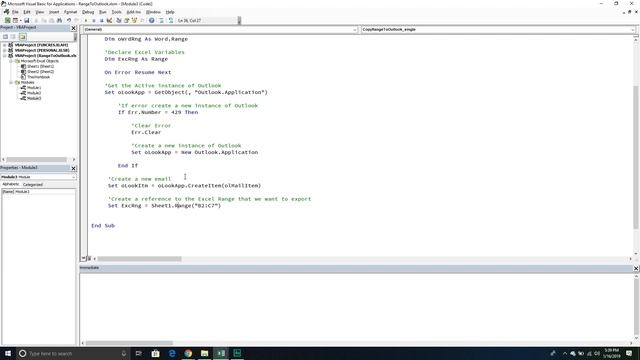Click the 'End Sub' code line

pyautogui.click(x=103, y=226)
